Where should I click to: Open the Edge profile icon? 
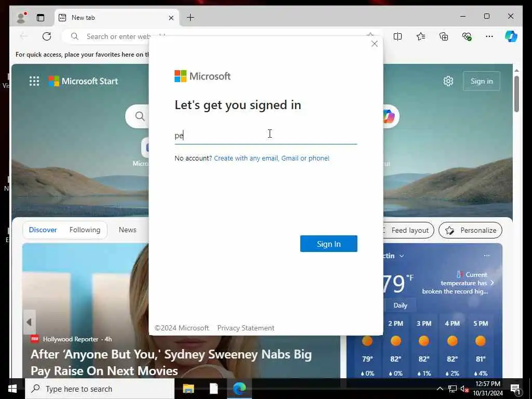coord(21,18)
